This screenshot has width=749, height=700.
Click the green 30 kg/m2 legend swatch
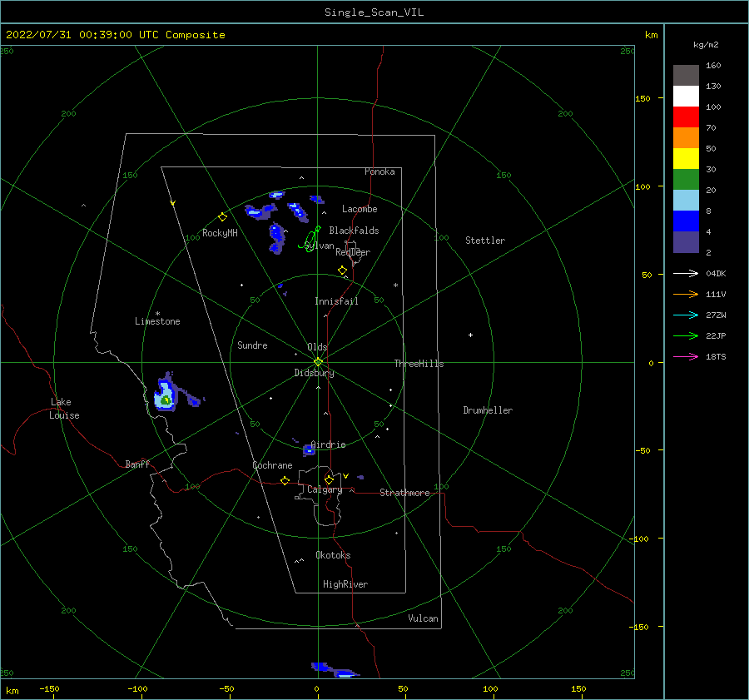tap(686, 180)
